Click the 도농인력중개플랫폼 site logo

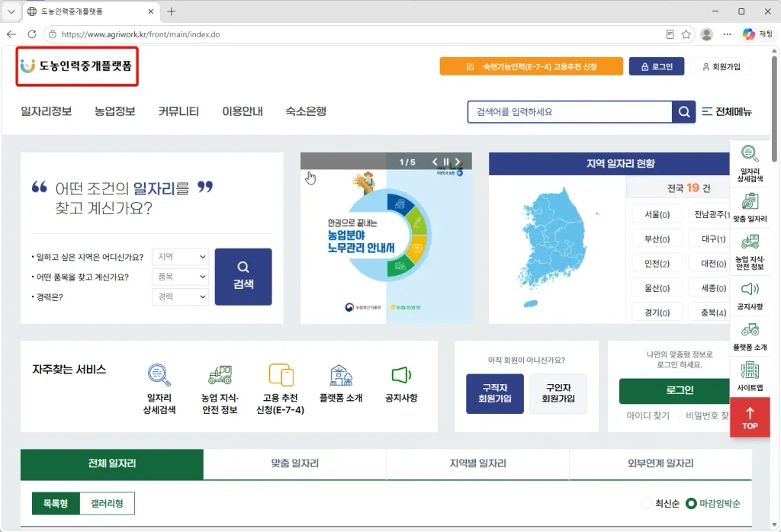pos(76,66)
